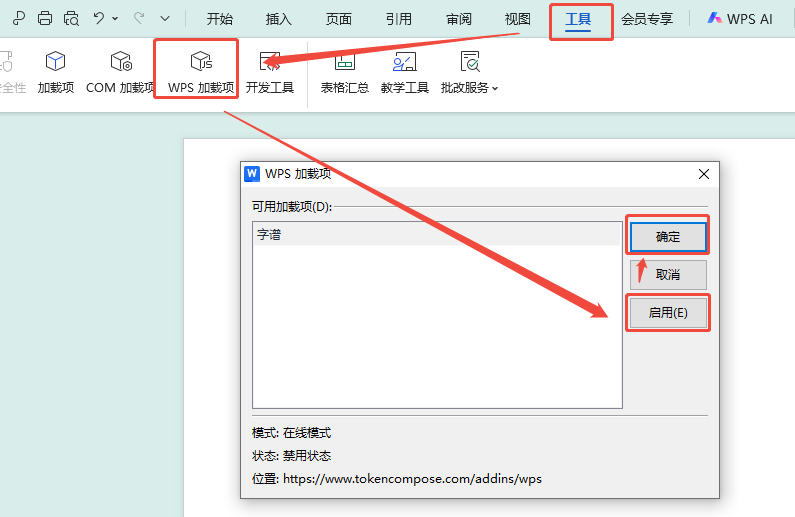
Task: Switch to the 插入 tab
Action: 279,18
